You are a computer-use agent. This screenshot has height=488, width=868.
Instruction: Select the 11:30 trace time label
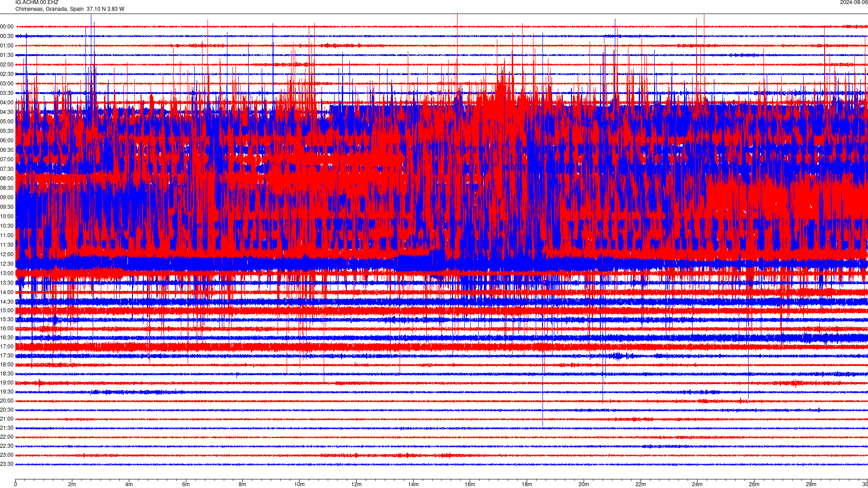click(x=7, y=245)
